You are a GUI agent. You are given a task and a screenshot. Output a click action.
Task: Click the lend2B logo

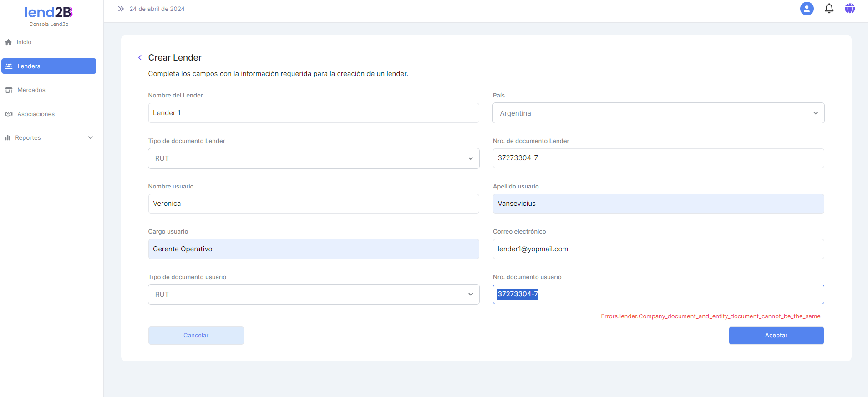49,13
